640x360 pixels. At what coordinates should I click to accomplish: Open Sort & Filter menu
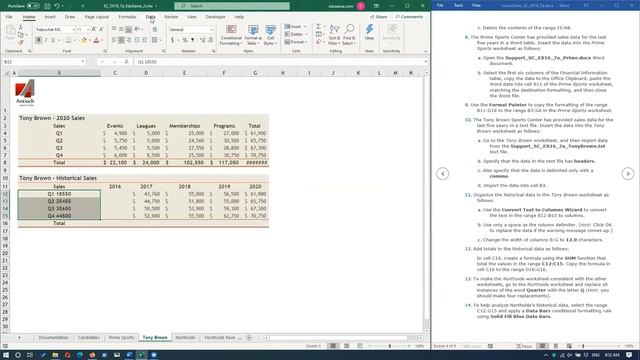pyautogui.click(x=334, y=35)
